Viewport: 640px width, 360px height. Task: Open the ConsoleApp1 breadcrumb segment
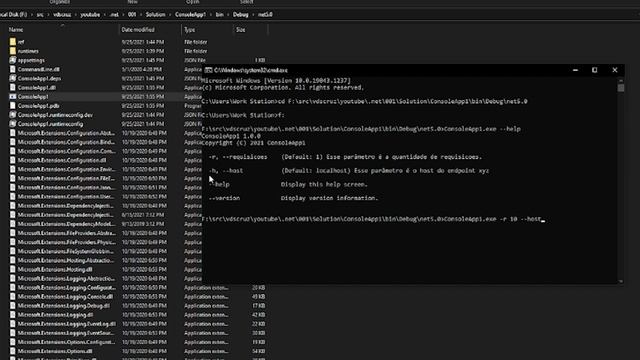point(190,15)
